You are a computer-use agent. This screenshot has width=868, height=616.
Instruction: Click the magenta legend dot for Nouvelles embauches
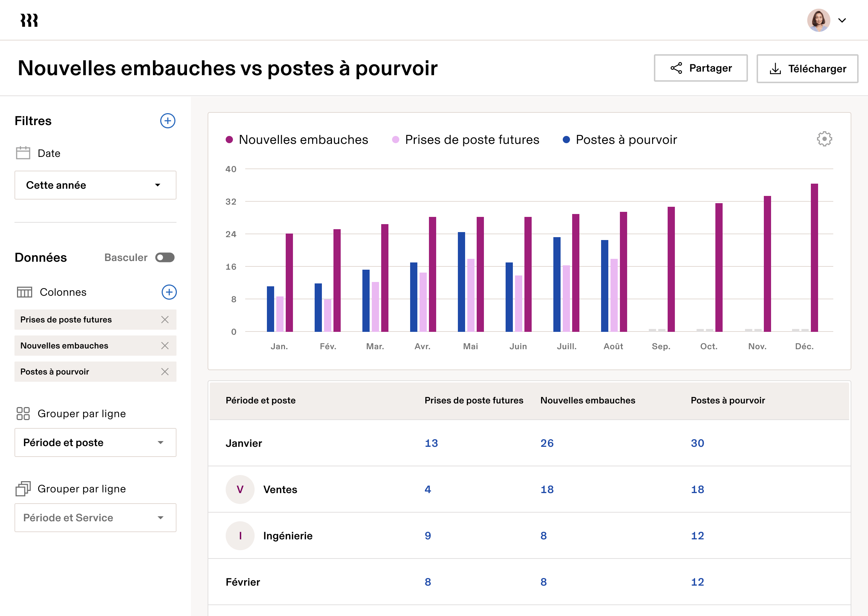point(229,139)
